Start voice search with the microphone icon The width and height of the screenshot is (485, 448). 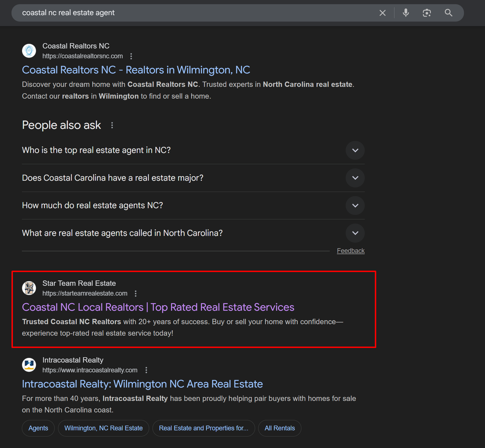(x=406, y=13)
